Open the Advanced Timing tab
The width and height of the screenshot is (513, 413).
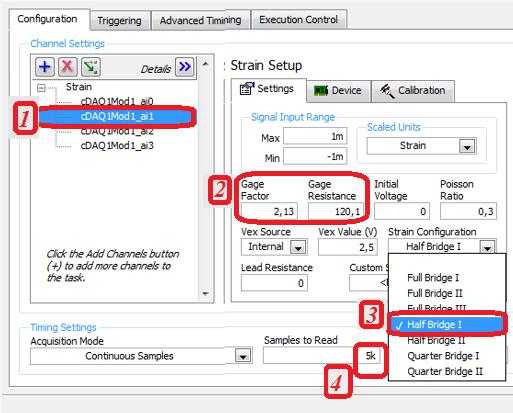(x=200, y=20)
